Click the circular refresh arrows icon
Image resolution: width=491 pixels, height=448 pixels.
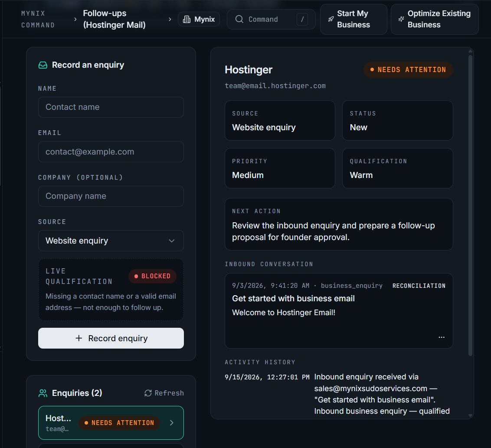[148, 393]
